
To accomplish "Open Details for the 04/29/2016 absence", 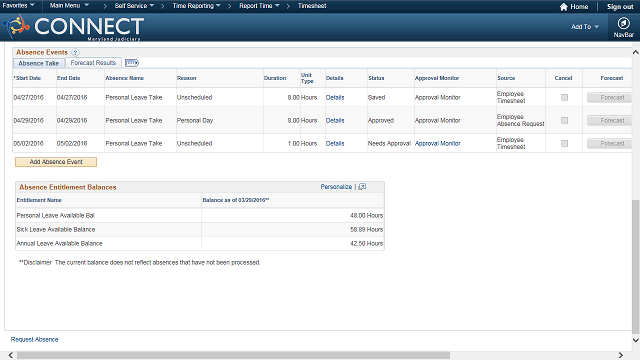I will [x=335, y=120].
